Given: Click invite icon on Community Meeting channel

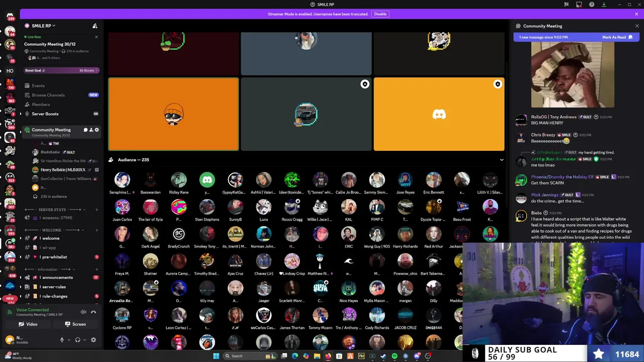Looking at the screenshot, I should [x=91, y=130].
